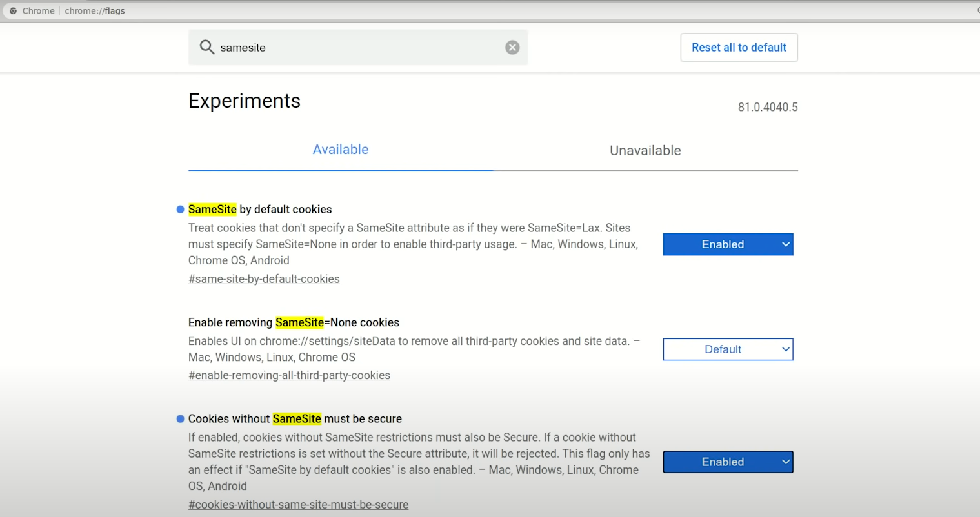Open SameSite by default cookies Enabled dropdown
This screenshot has height=517, width=980.
(728, 244)
